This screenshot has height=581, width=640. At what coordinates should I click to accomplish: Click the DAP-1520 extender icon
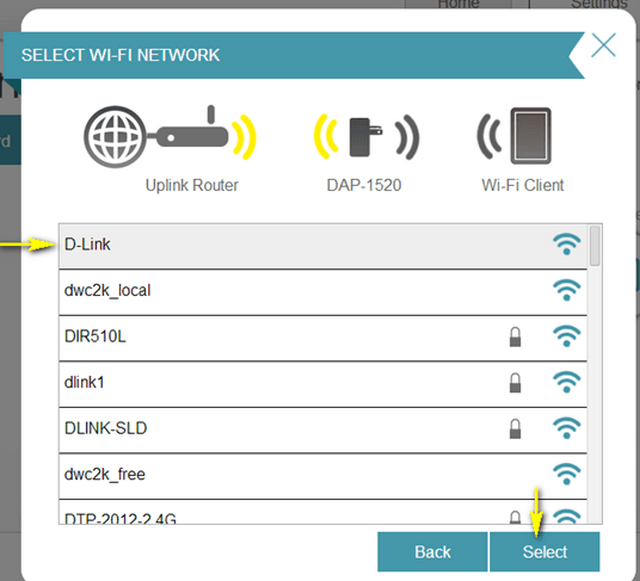pyautogui.click(x=366, y=136)
